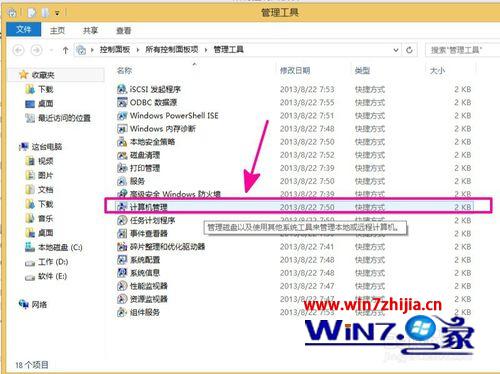
Task: Open the quick access toolbar dropdown
Action: pos(57,13)
